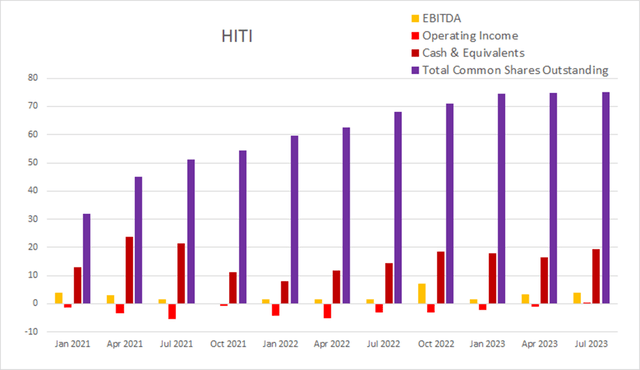640x370 pixels.
Task: Select the red operating income bar for Oct 2022
Action: pyautogui.click(x=431, y=308)
